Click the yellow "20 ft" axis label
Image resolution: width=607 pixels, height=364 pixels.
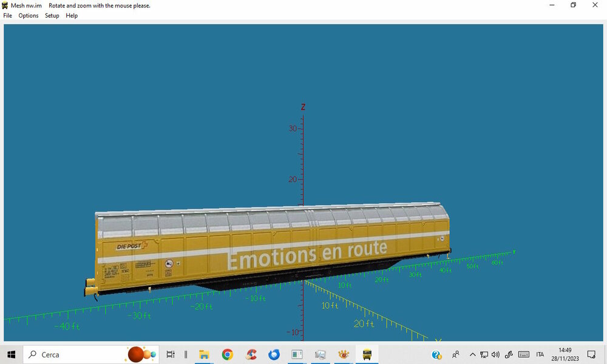point(364,323)
